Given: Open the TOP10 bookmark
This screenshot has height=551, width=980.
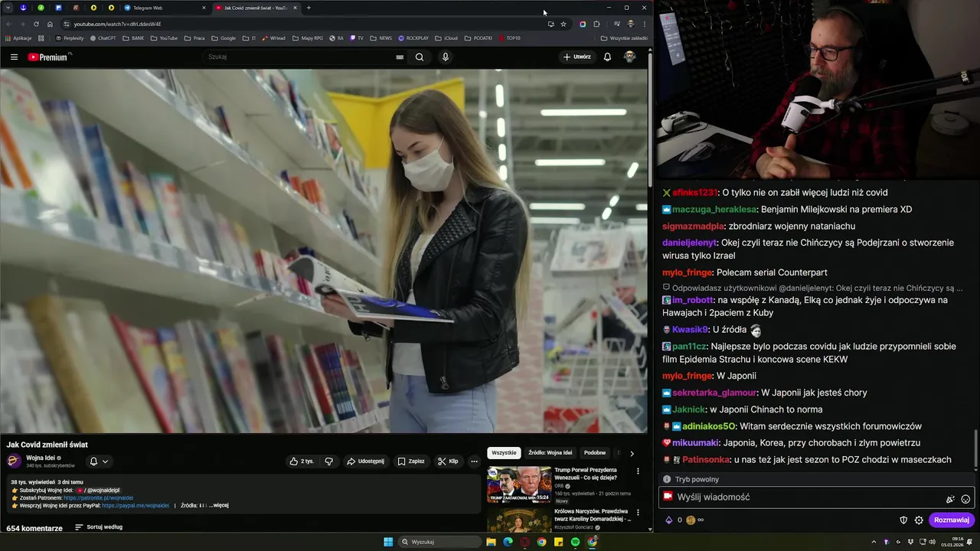Looking at the screenshot, I should coord(509,38).
